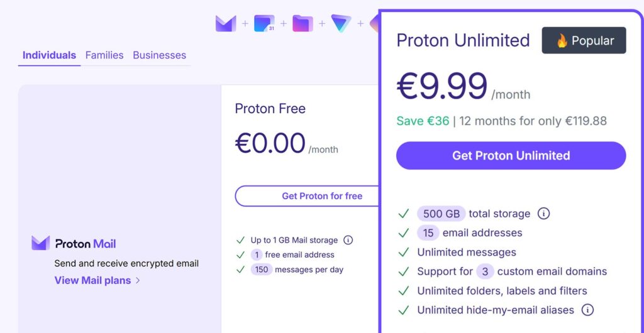Select the Individuals tab
This screenshot has width=644, height=333.
point(49,55)
